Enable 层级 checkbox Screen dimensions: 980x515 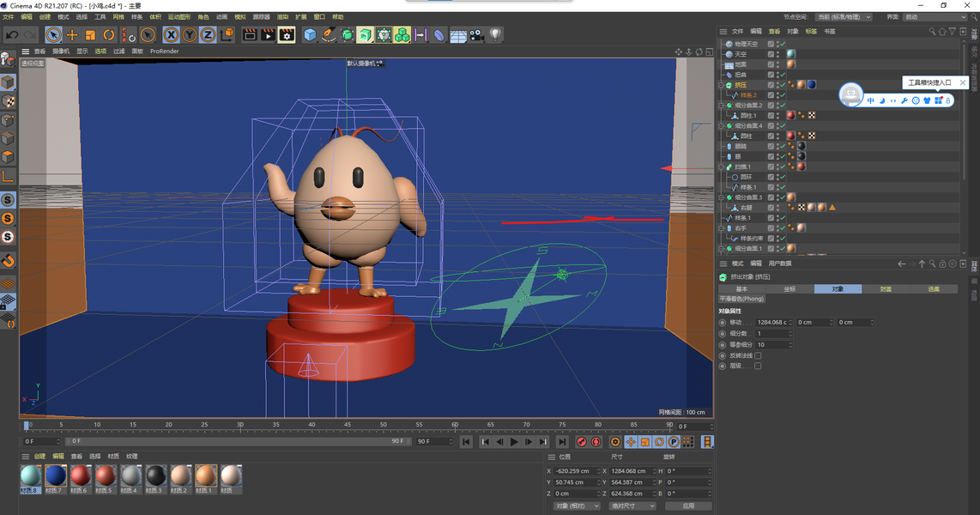pyautogui.click(x=758, y=367)
